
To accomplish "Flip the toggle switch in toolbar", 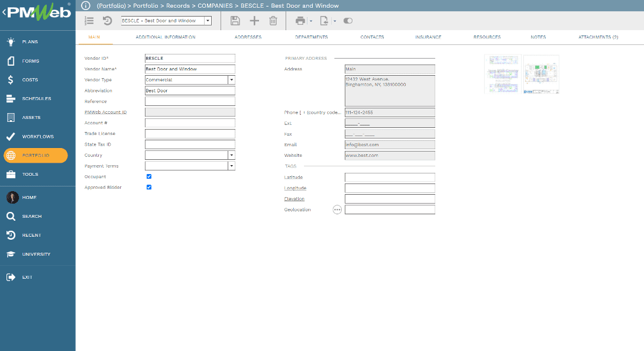I will pos(348,21).
